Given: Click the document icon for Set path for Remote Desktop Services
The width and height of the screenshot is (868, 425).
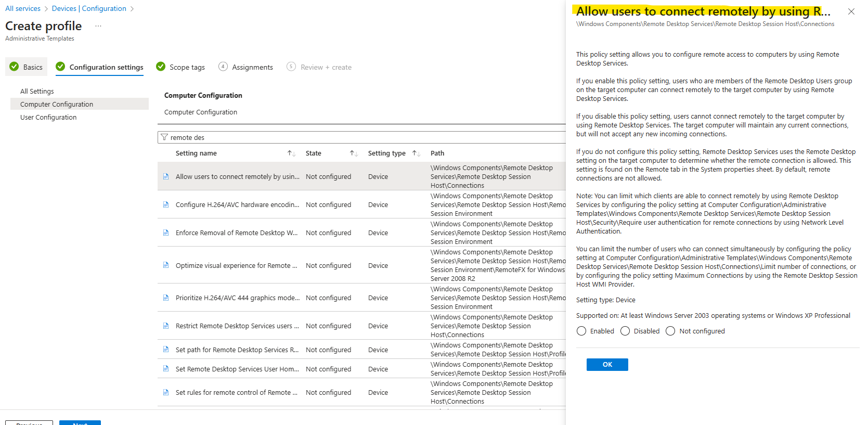Looking at the screenshot, I should (166, 350).
